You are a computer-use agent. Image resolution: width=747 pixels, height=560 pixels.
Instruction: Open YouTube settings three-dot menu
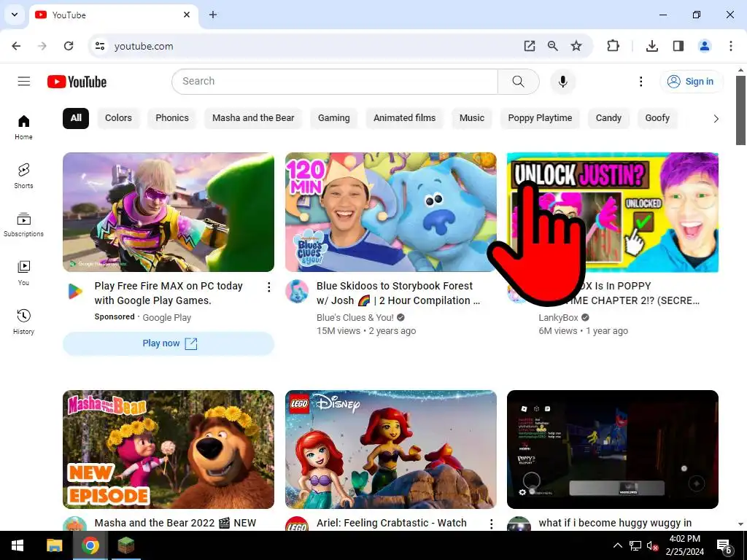coord(640,82)
